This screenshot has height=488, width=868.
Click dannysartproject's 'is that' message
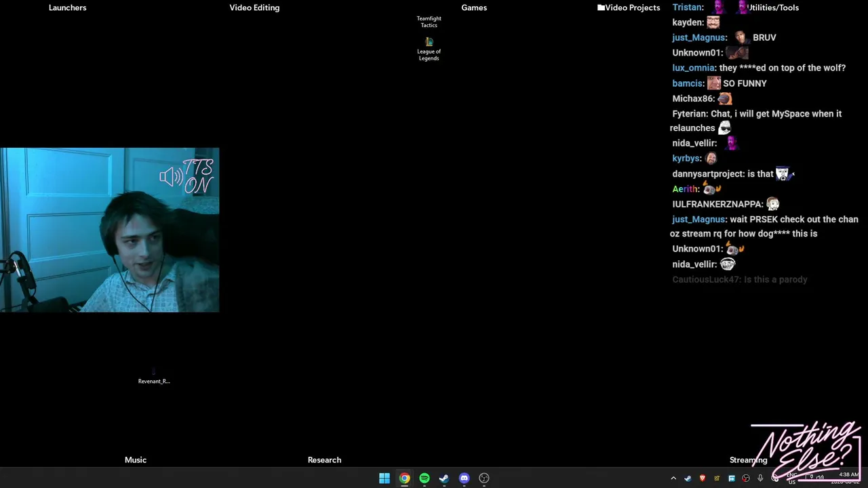pos(733,174)
